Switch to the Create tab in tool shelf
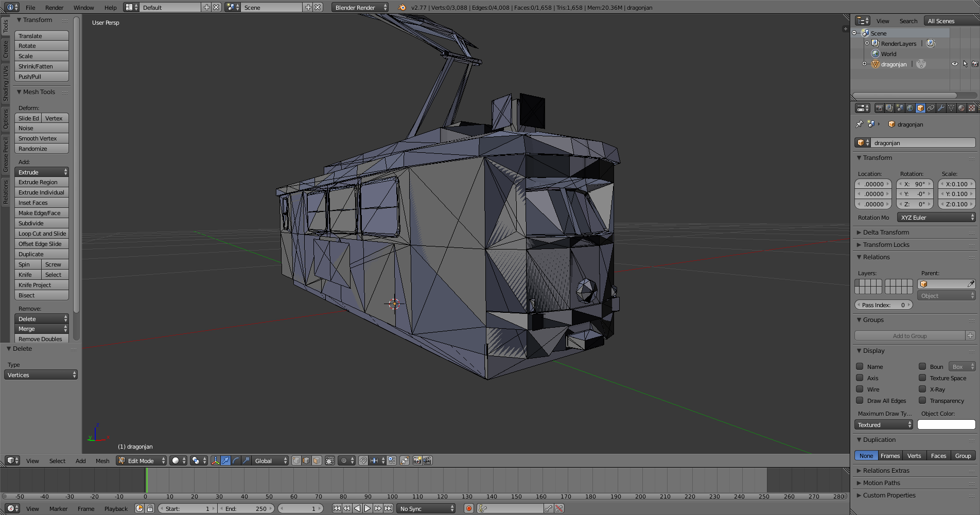The width and height of the screenshot is (980, 515). tap(6, 49)
